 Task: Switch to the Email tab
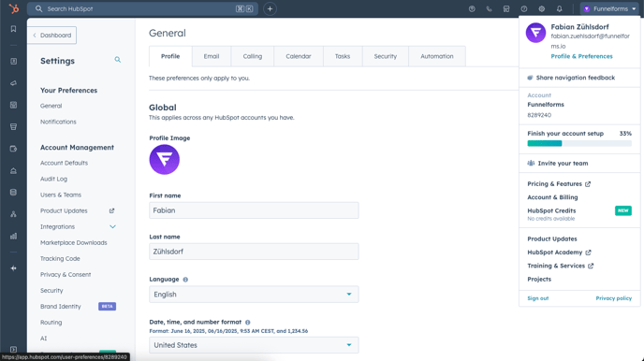point(212,57)
